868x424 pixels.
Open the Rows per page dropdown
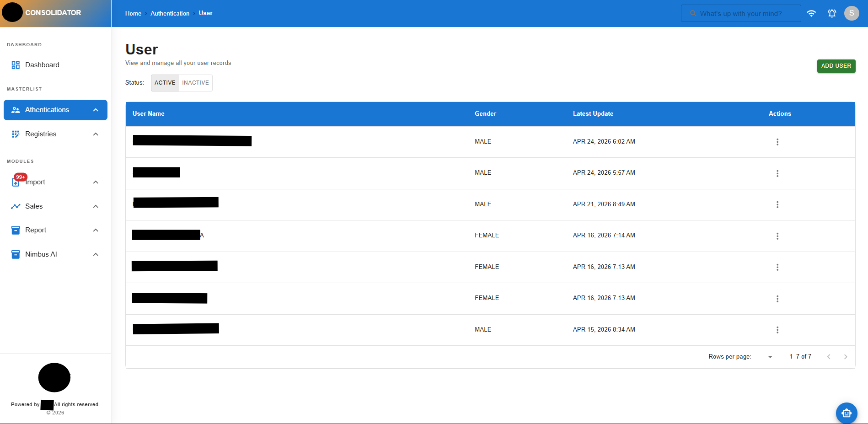(x=771, y=357)
